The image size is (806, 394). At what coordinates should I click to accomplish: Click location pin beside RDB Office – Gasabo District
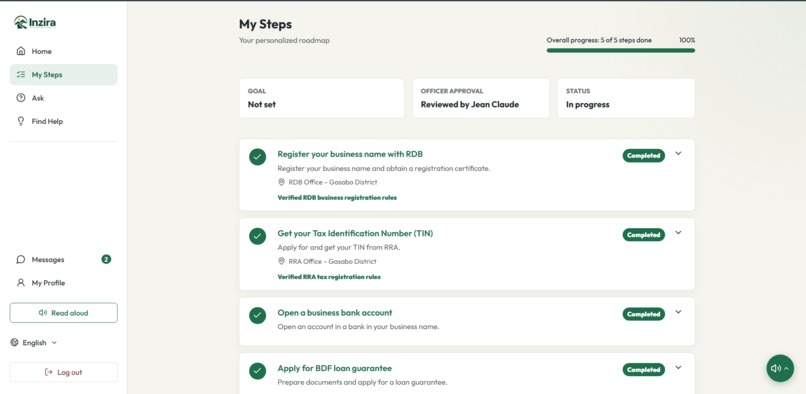click(281, 182)
